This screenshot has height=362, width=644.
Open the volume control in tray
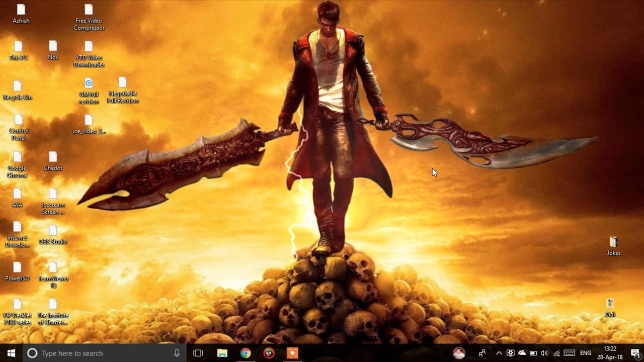tap(544, 353)
